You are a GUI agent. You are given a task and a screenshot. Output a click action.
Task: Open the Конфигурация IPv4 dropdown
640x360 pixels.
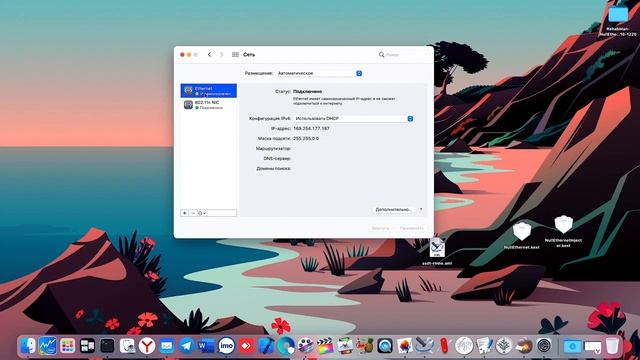coord(353,118)
